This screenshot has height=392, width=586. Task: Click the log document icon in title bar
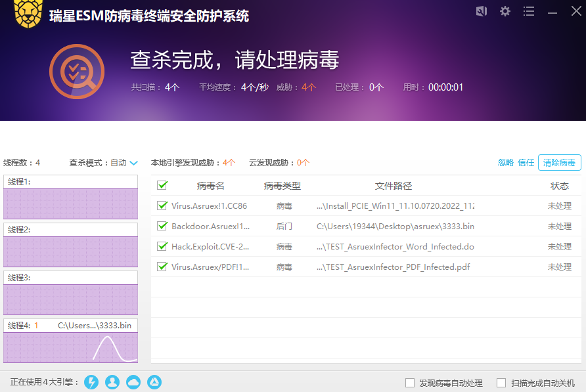click(482, 11)
